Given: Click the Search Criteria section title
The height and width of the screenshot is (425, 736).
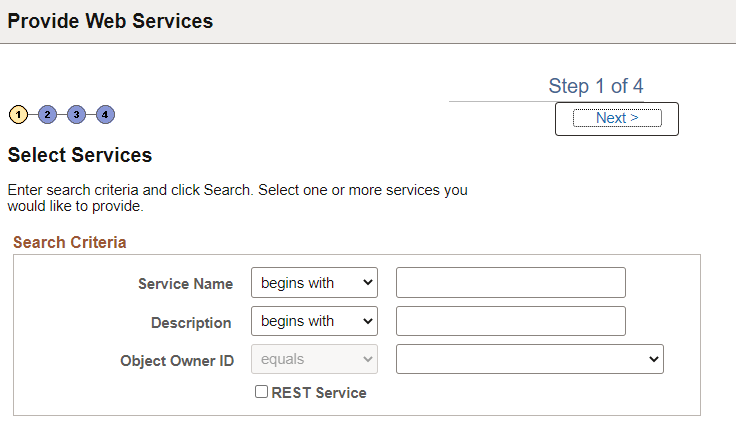Looking at the screenshot, I should [x=70, y=243].
